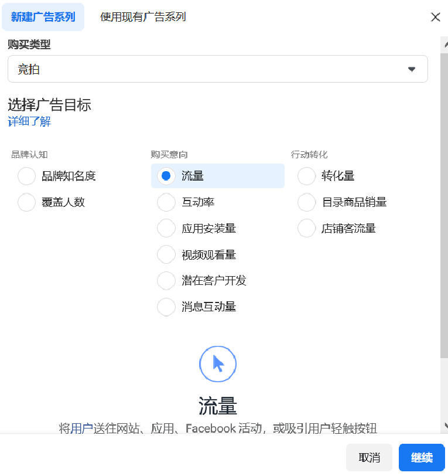Select the 品牌知名度 objective
Screen dimensions: 448x476
tap(27, 176)
